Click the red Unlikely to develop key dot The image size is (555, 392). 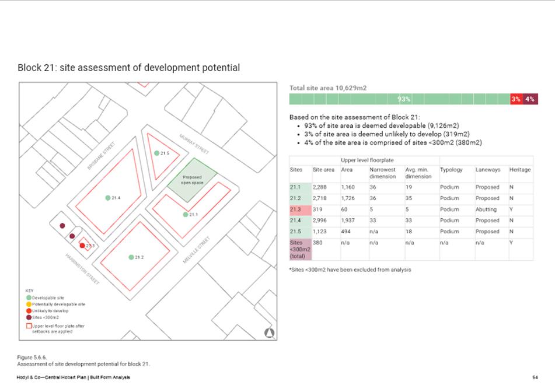point(29,311)
